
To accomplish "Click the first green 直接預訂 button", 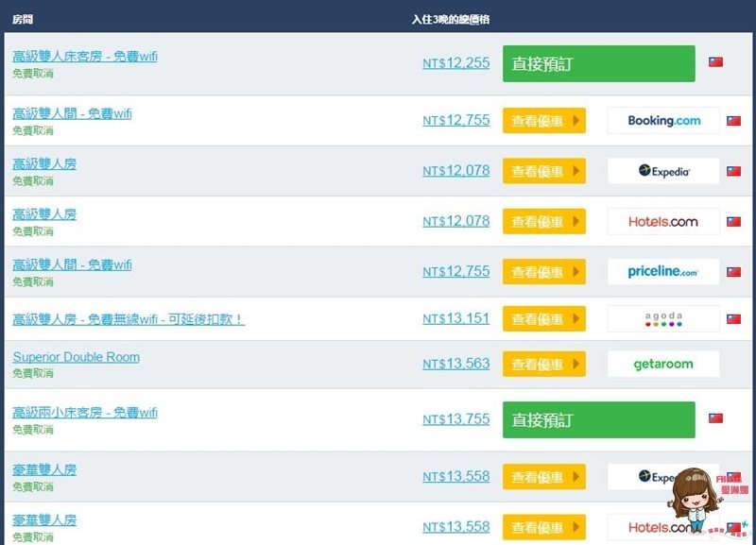I will (599, 63).
